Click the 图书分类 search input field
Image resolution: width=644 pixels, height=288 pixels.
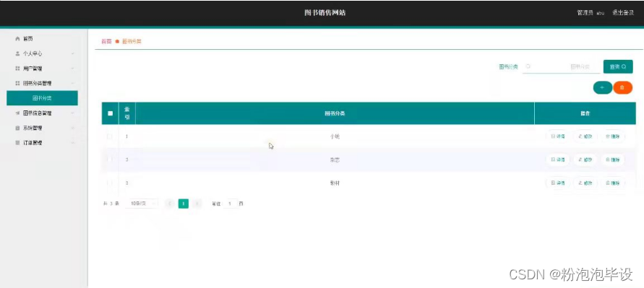coord(561,66)
